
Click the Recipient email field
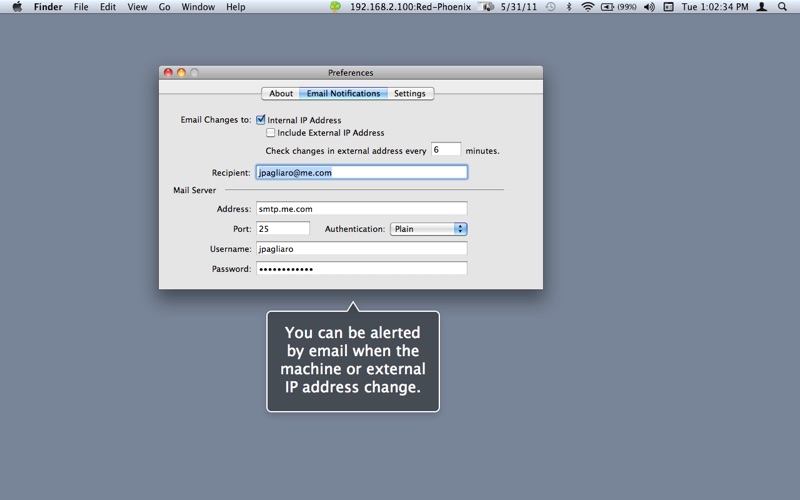[361, 172]
